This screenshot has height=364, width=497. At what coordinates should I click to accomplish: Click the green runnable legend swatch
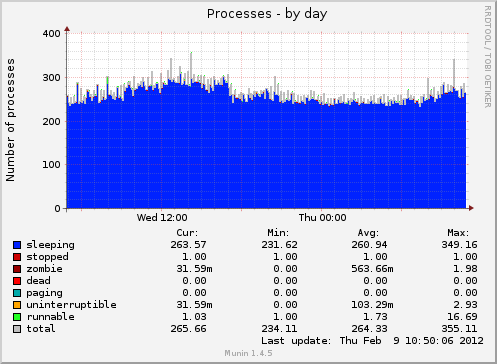17,317
